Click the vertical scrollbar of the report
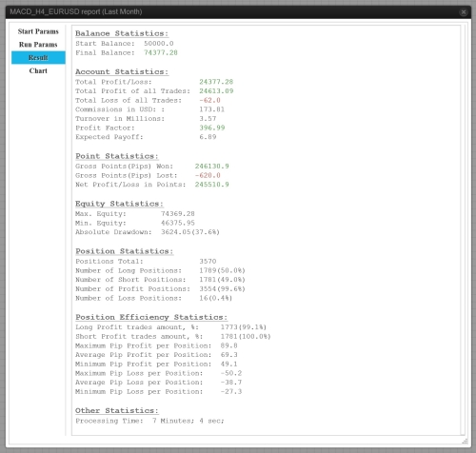This screenshot has width=476, height=453. (x=463, y=230)
